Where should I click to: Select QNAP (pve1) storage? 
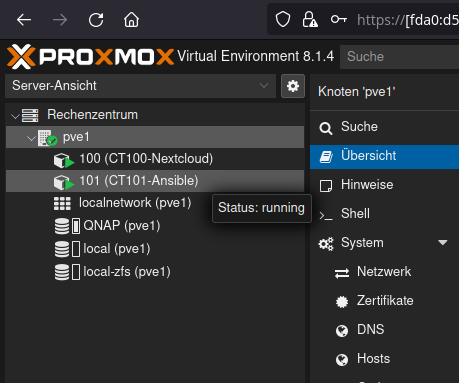tap(122, 226)
